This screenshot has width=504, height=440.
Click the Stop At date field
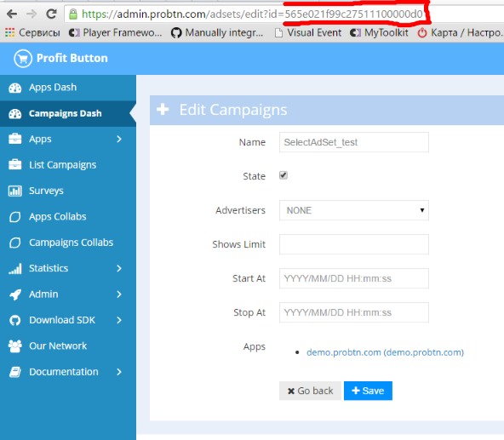[354, 312]
